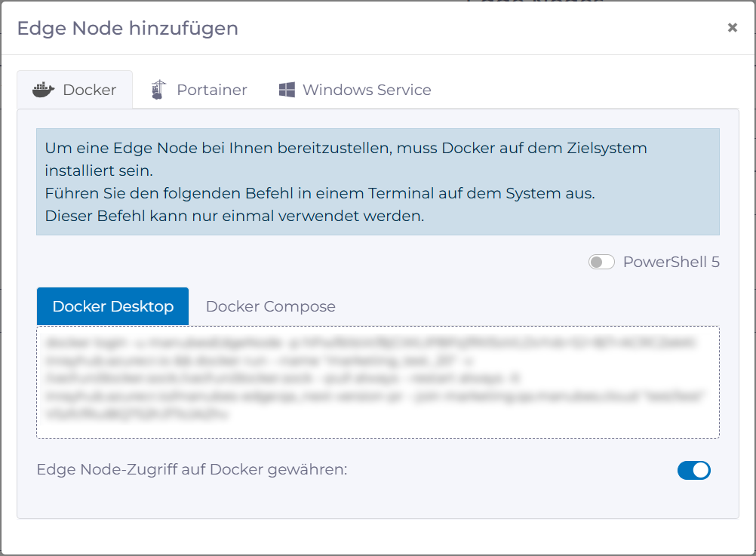The height and width of the screenshot is (556, 756).
Task: Click the blurred docker command box
Action: (x=378, y=382)
